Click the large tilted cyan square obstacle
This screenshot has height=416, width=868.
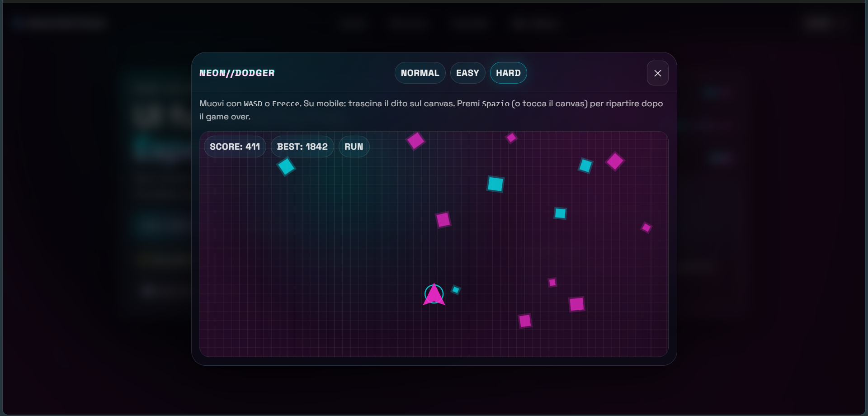coord(495,184)
